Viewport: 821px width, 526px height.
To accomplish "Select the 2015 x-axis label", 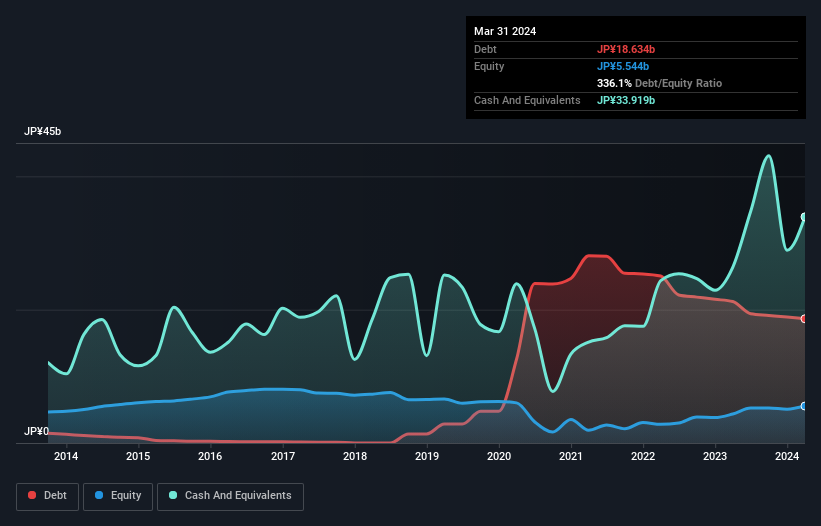I will click(x=138, y=456).
